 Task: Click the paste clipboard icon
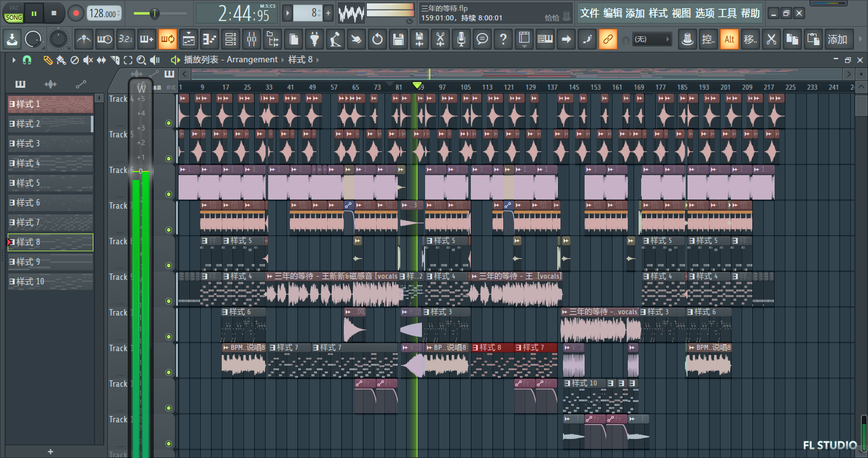[813, 39]
